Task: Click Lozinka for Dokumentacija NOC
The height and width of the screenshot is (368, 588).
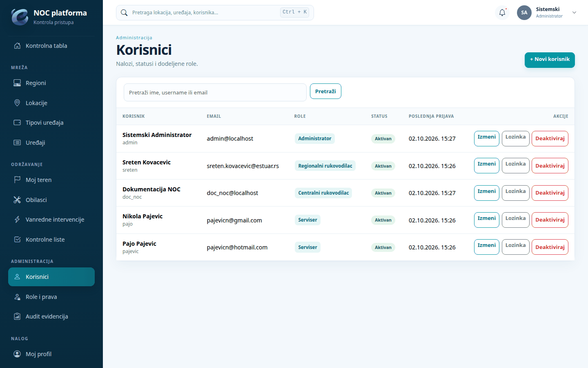Action: 516,193
